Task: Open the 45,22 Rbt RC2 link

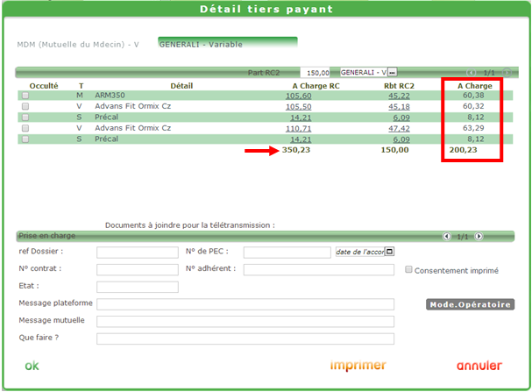Action: [x=399, y=96]
